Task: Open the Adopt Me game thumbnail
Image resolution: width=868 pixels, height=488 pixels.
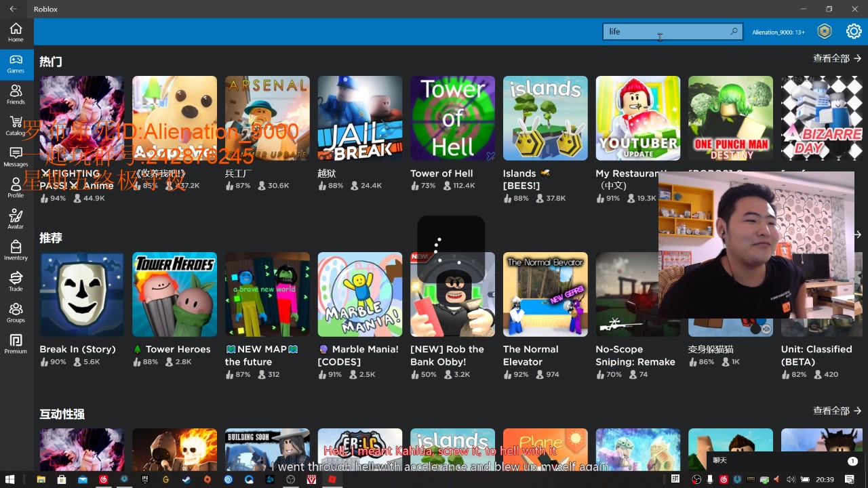Action: coord(174,118)
